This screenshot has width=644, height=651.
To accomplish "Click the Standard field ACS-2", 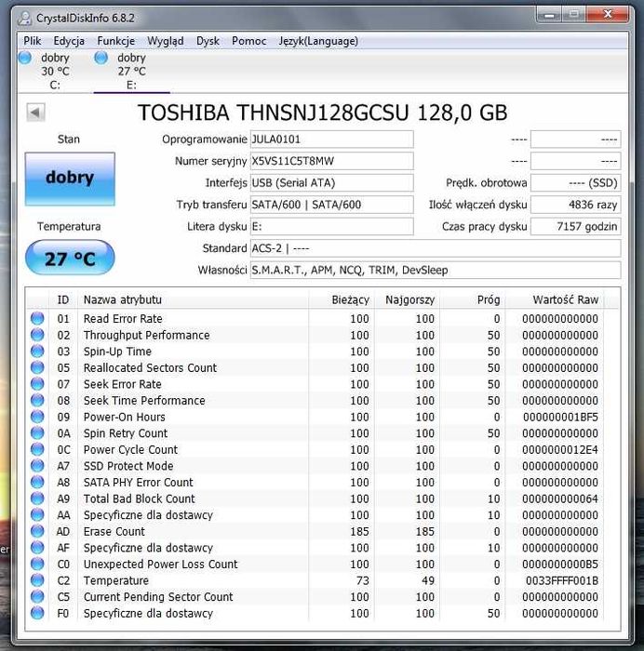I will pos(436,248).
